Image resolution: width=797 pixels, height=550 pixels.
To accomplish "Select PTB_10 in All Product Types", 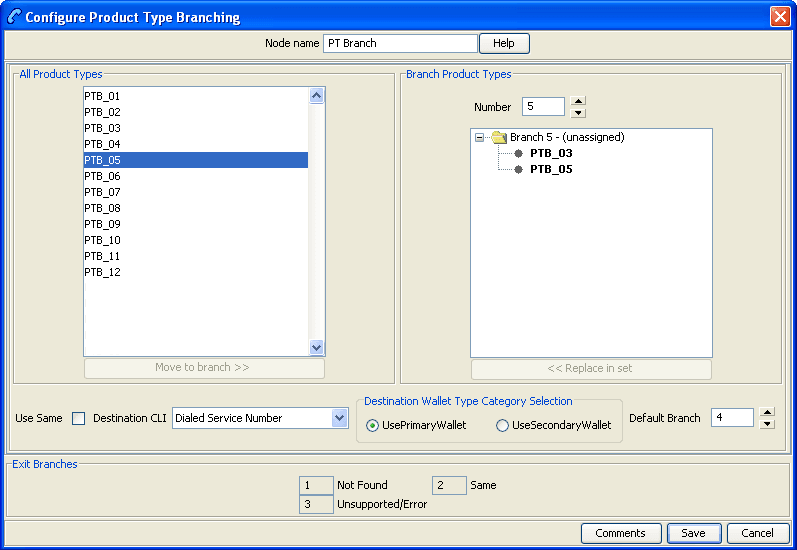I will point(196,240).
